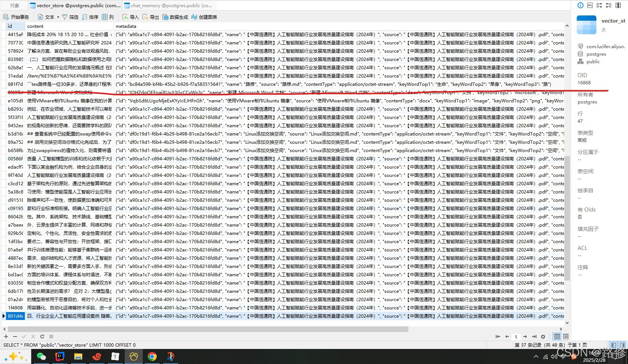Go to the previous page arrow
The width and height of the screenshot is (628, 364).
(x=507, y=337)
